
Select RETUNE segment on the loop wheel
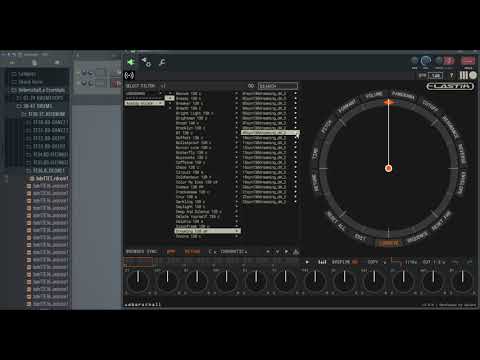[315, 182]
